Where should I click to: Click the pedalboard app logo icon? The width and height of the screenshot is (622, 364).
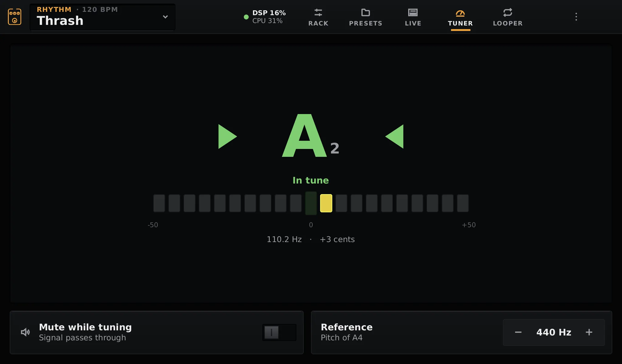pos(15,17)
